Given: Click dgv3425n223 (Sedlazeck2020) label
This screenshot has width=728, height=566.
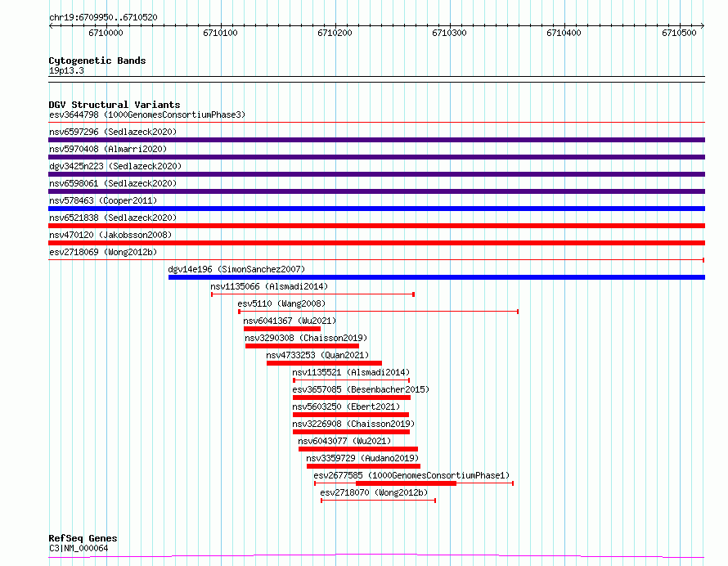Looking at the screenshot, I should (x=115, y=166).
